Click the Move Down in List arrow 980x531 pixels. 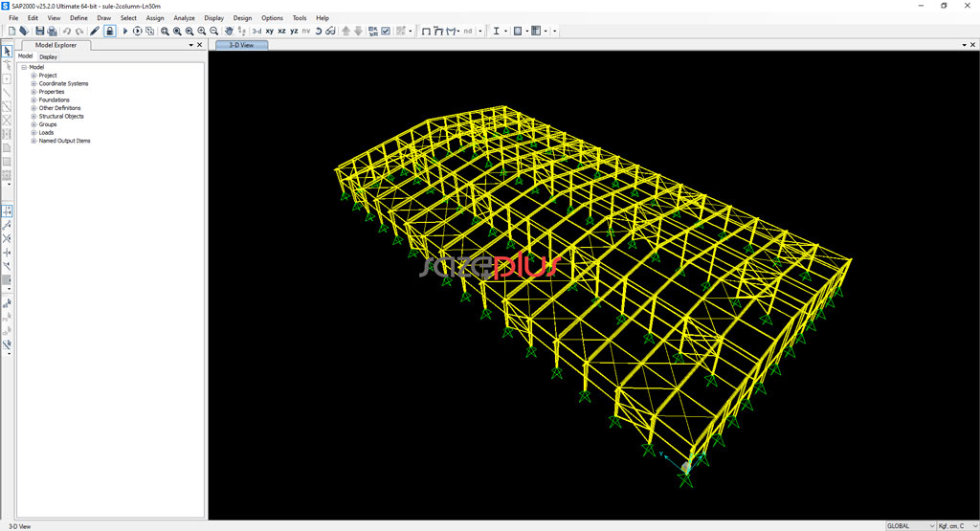point(358,31)
